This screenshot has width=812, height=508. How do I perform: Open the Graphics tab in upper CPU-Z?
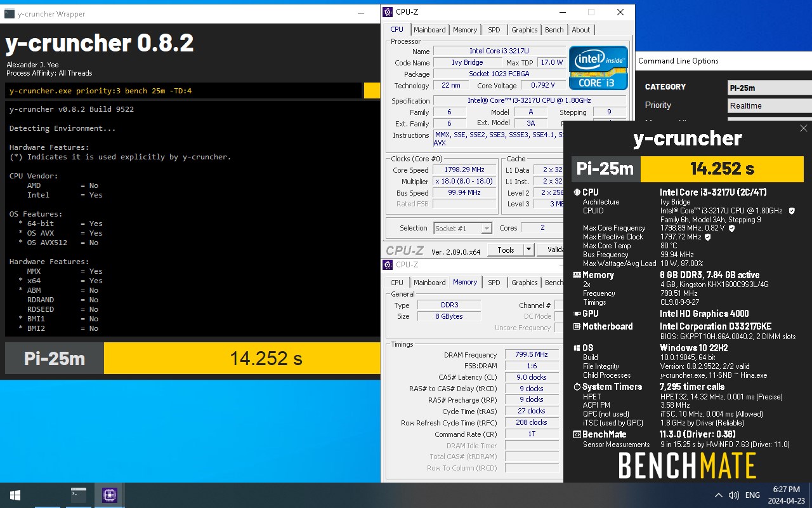tap(525, 30)
